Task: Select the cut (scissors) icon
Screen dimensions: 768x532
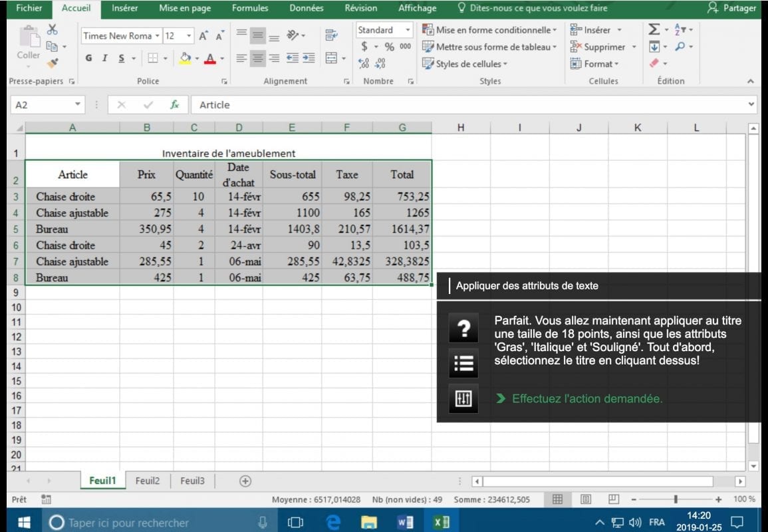Action: (x=52, y=29)
